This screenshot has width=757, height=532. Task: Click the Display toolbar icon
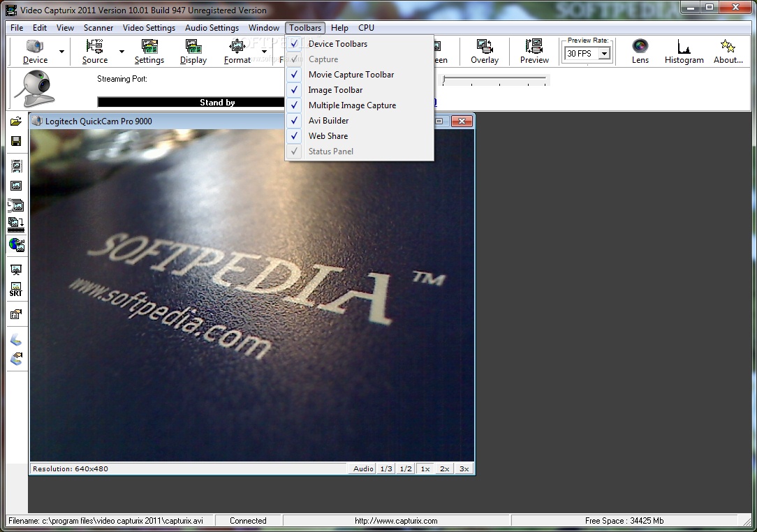[x=193, y=51]
